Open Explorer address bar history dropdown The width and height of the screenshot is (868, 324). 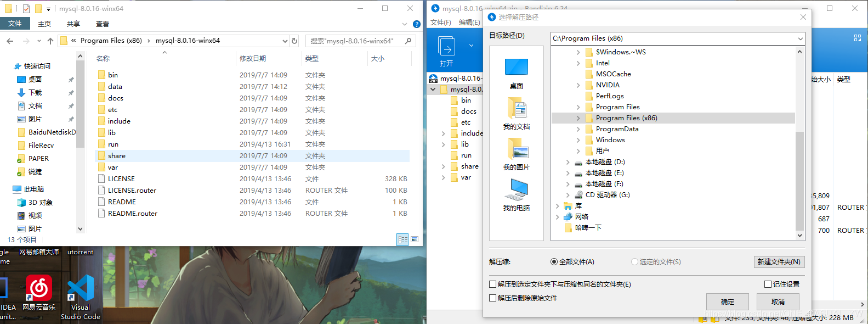285,41
